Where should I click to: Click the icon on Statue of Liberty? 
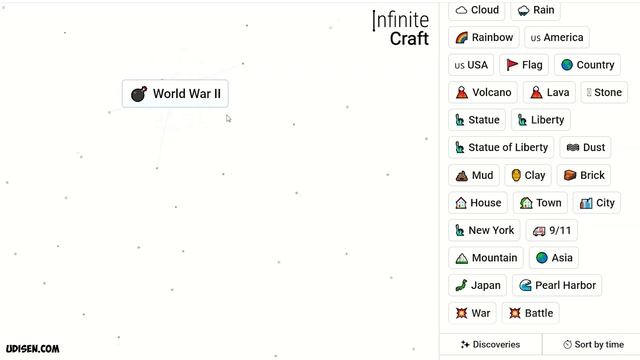460,147
